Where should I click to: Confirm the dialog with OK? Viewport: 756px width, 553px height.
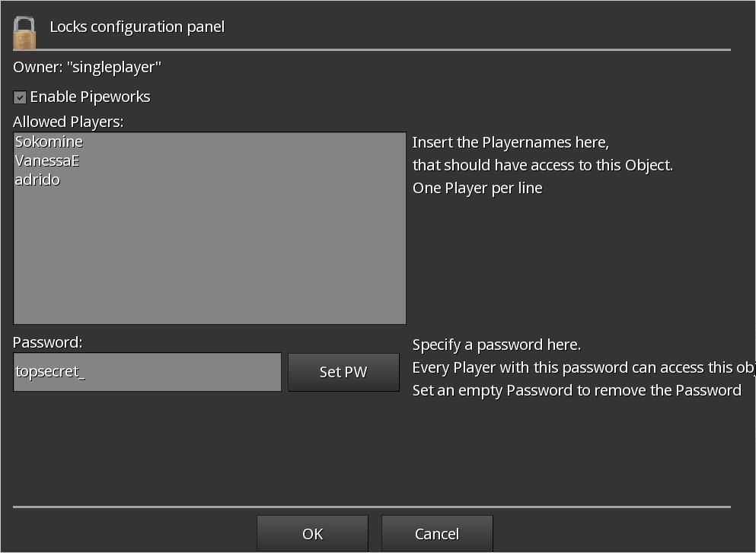(312, 534)
